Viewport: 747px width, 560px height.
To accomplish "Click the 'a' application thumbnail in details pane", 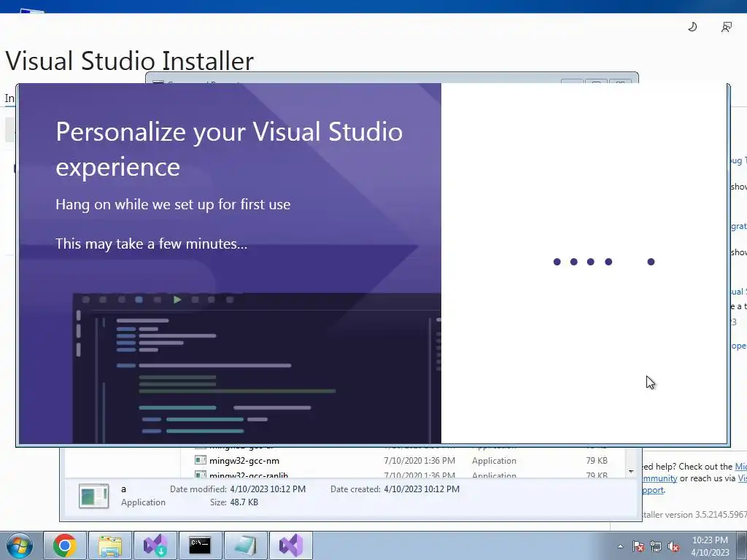I will coord(94,496).
